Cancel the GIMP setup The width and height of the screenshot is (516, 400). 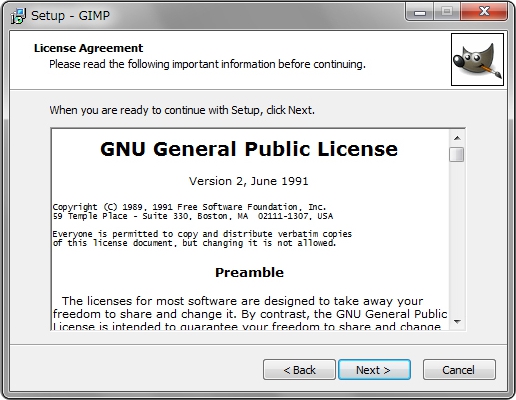[459, 370]
